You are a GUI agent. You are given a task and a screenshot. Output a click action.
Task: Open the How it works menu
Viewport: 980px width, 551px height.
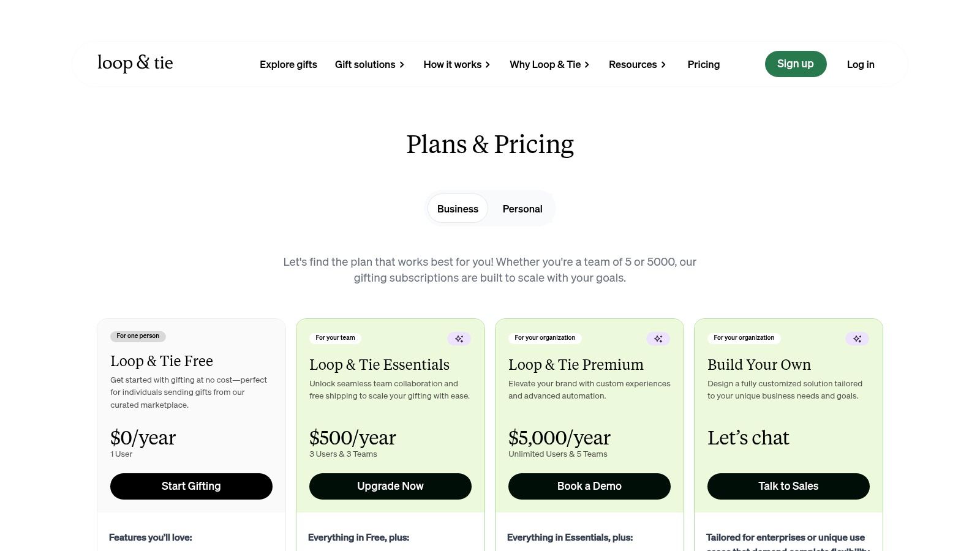tap(453, 64)
